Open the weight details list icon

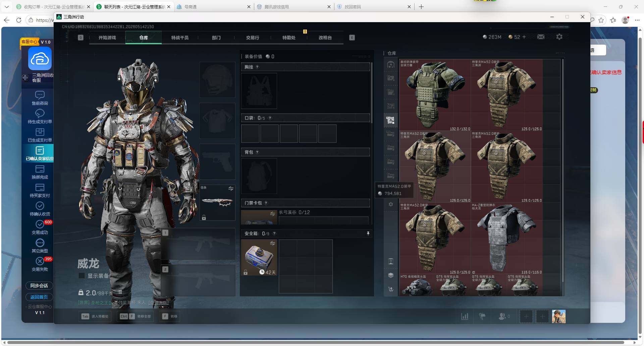pyautogui.click(x=120, y=292)
